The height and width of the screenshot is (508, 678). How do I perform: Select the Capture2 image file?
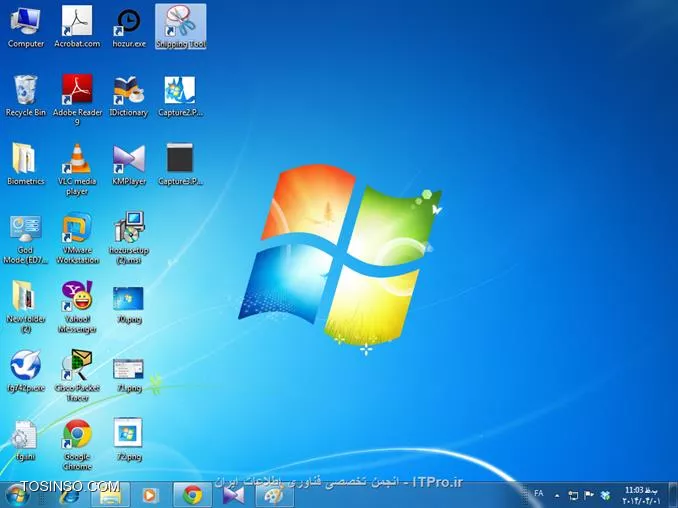pos(181,96)
